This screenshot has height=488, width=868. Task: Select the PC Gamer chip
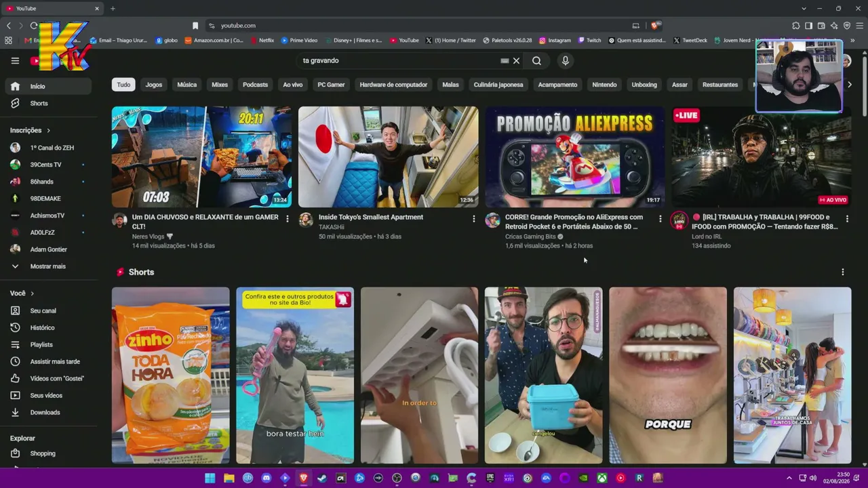(x=331, y=85)
